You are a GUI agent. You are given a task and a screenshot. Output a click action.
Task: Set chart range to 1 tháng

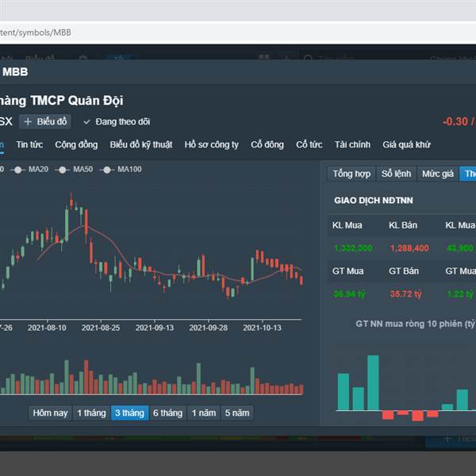pyautogui.click(x=91, y=413)
